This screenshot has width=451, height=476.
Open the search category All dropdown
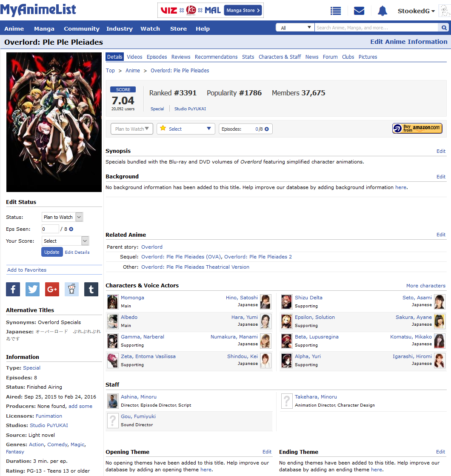(295, 28)
